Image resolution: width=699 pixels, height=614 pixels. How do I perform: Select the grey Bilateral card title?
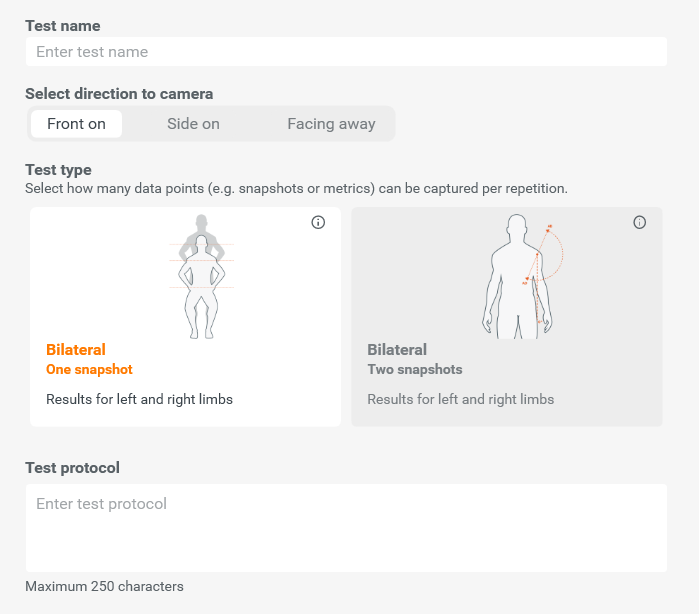point(397,350)
